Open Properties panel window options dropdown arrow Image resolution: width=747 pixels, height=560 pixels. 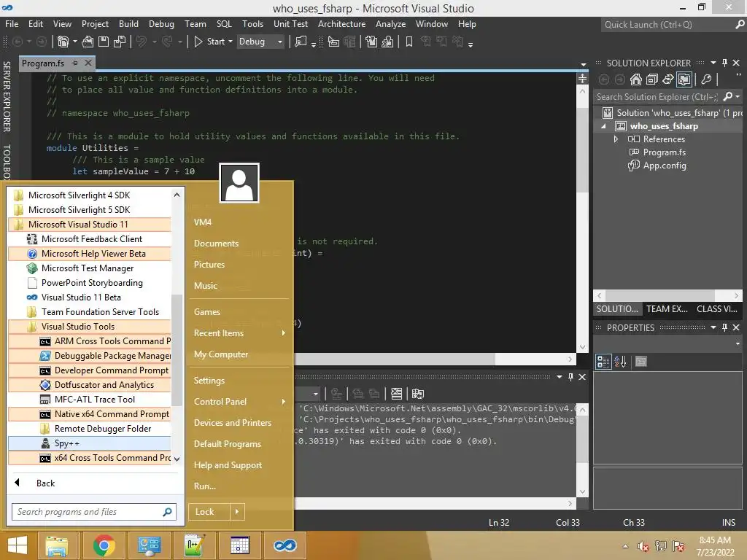point(713,327)
